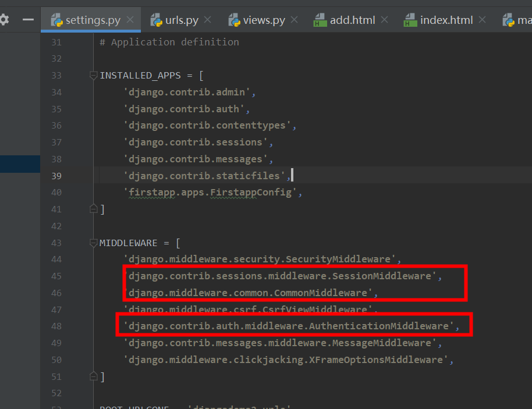This screenshot has height=409, width=532.
Task: Click the SessionMiddleware entry
Action: click(x=280, y=276)
